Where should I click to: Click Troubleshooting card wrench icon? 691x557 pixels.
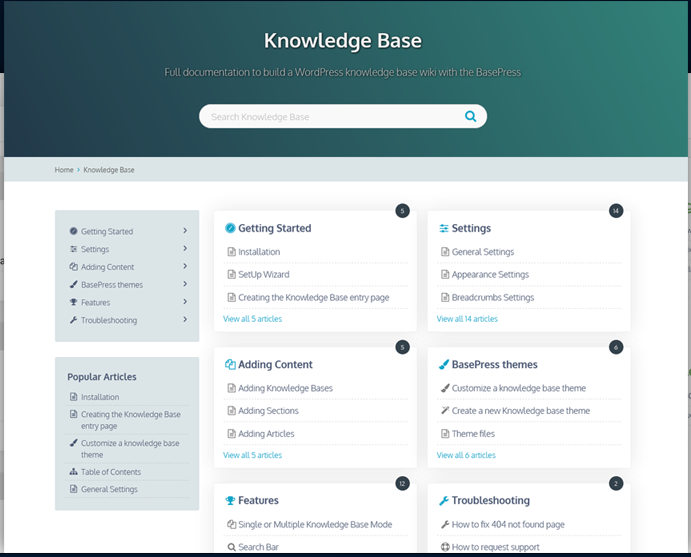point(444,501)
